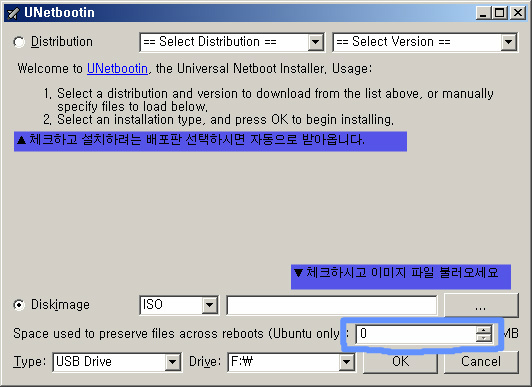Viewport: 532px width, 387px height.
Task: Click the persistent space MB field
Action: 416,334
